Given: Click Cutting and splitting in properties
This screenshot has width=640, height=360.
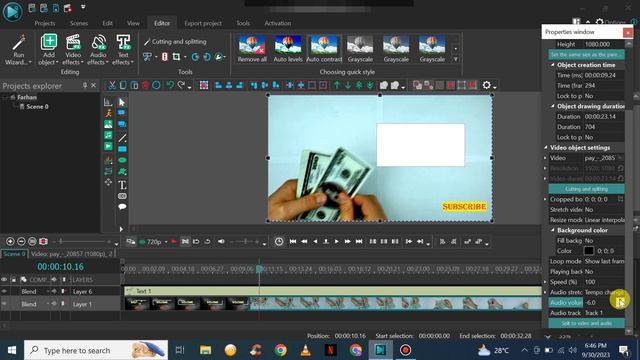Looking at the screenshot, I should 586,189.
